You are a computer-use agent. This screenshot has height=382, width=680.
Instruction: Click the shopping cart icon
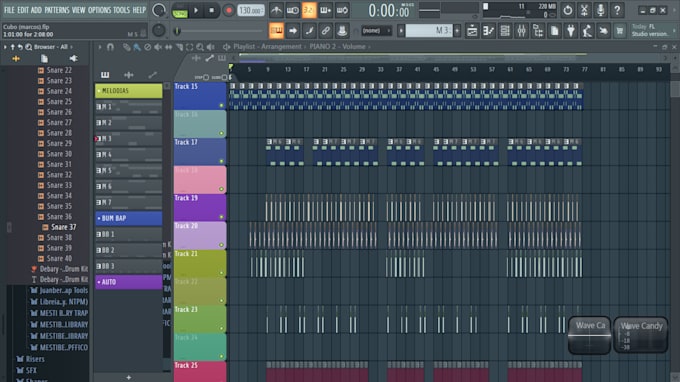coord(620,31)
